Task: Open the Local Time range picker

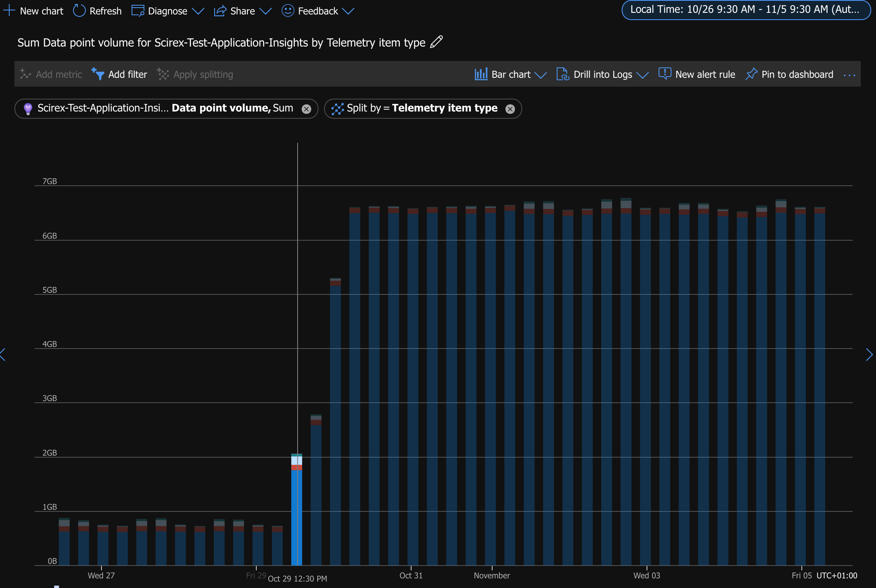Action: [746, 10]
